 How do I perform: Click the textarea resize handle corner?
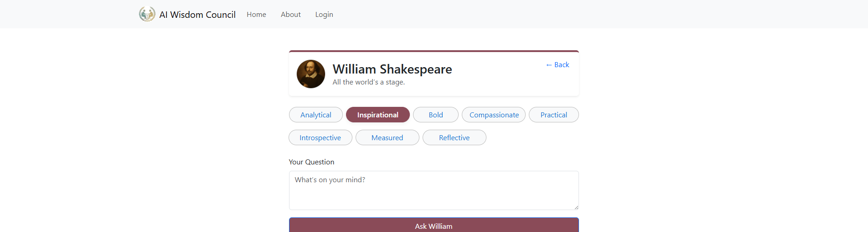point(576,207)
